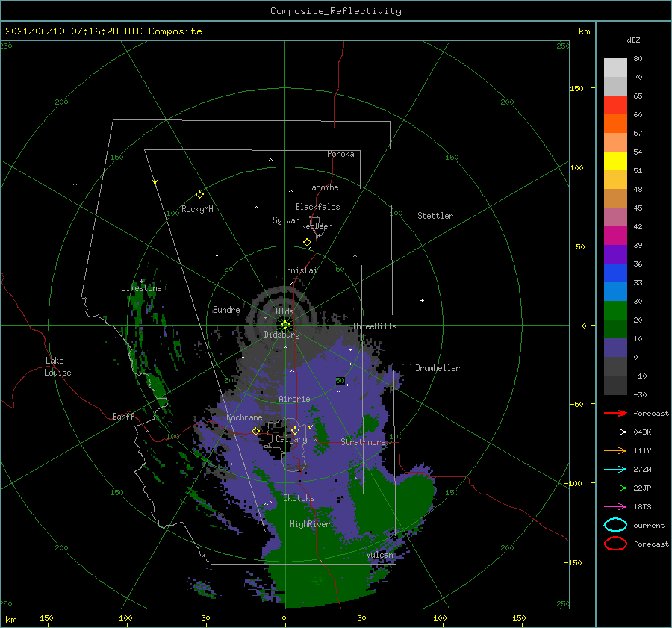This screenshot has width=672, height=628.
Task: Click the 'Olds' city label
Action: [284, 311]
